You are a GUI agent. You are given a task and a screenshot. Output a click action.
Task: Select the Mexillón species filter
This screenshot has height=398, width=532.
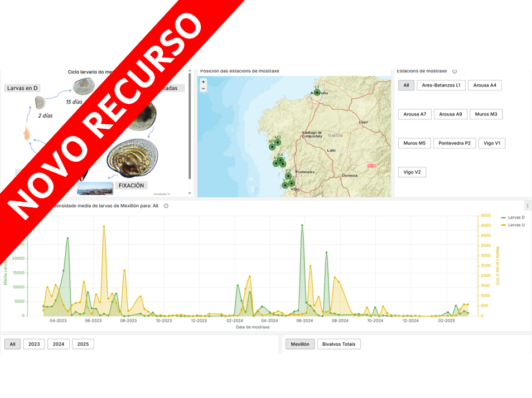click(300, 344)
